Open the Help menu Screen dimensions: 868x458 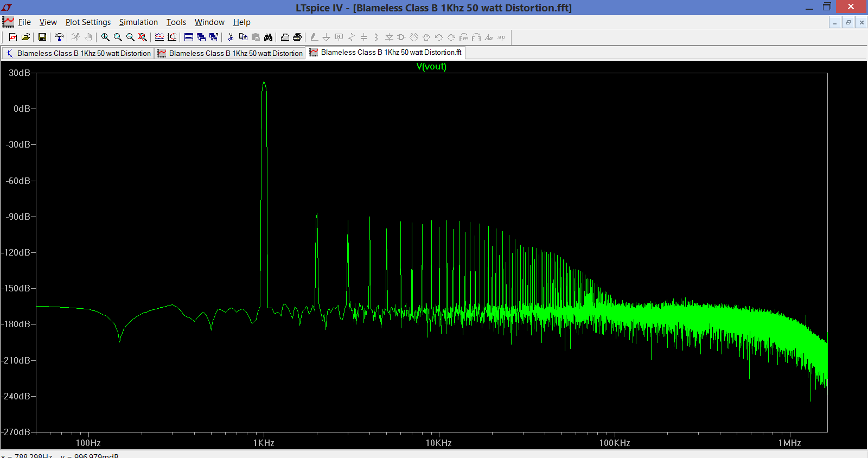(242, 22)
